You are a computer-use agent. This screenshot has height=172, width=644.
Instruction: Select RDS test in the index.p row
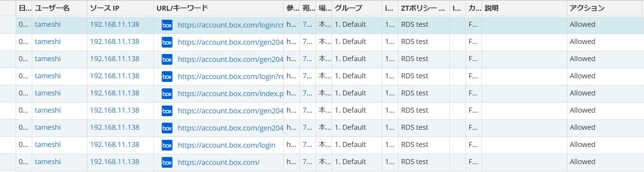(414, 93)
